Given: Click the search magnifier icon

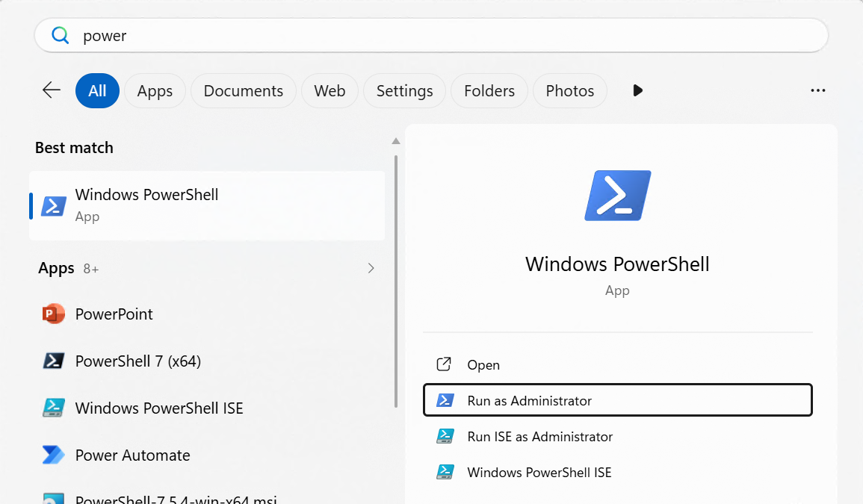Looking at the screenshot, I should coord(60,36).
